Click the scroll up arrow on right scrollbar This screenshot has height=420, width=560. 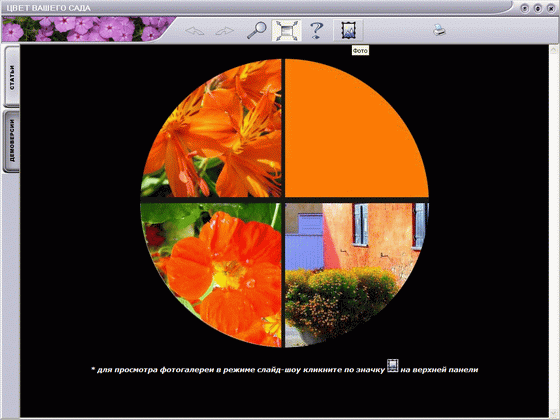[x=554, y=50]
